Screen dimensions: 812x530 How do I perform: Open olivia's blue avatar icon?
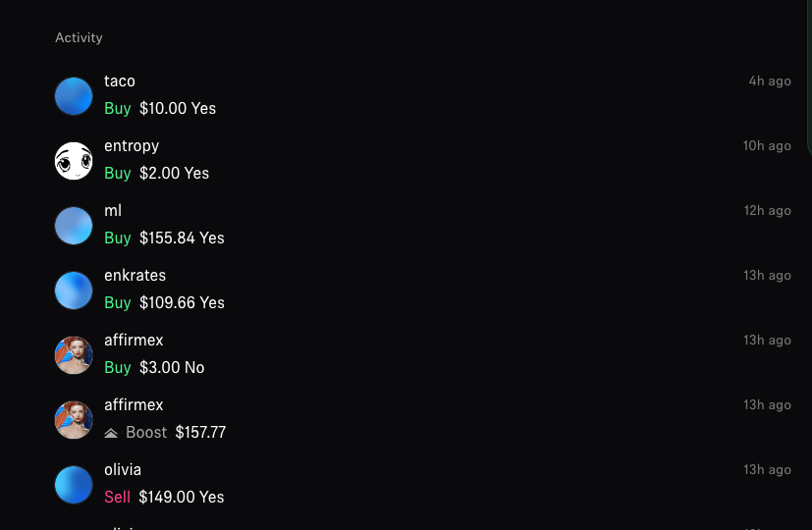click(x=74, y=485)
